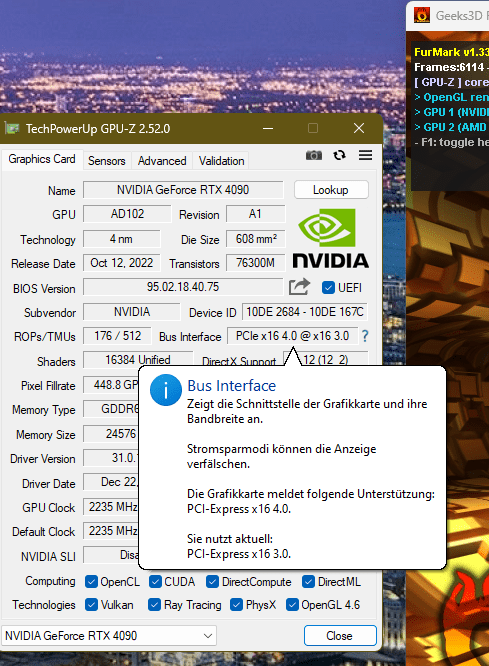Click the Die Size field 608 mm²
This screenshot has height=666, width=489.
[x=256, y=239]
